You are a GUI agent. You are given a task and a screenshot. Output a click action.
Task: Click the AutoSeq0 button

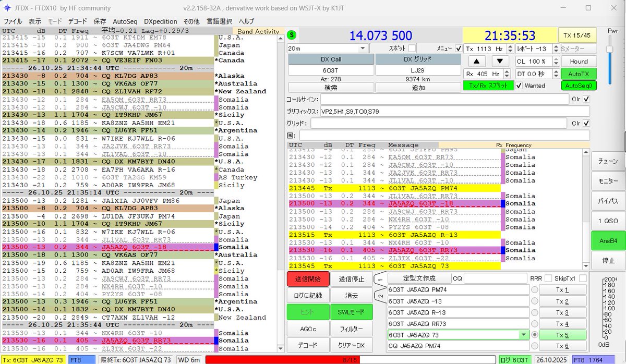click(579, 86)
